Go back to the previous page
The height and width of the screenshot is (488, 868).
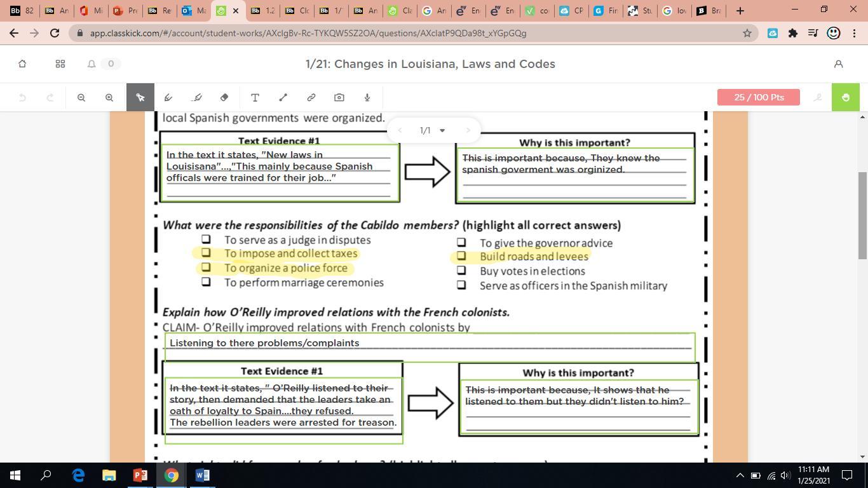pos(15,33)
